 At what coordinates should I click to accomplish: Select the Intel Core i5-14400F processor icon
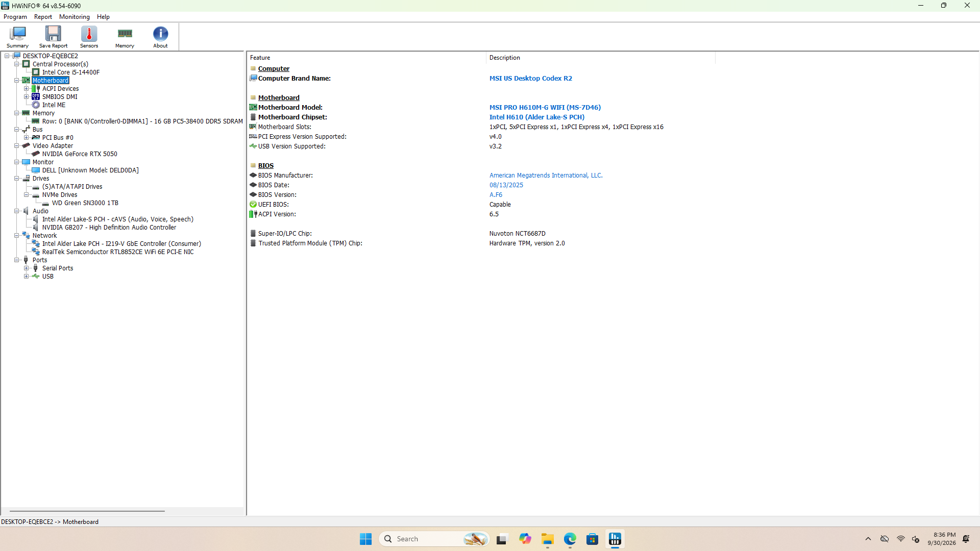tap(36, 72)
